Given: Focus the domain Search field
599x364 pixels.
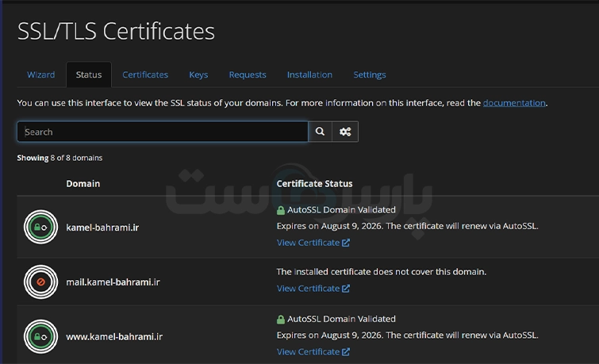Looking at the screenshot, I should click(163, 132).
